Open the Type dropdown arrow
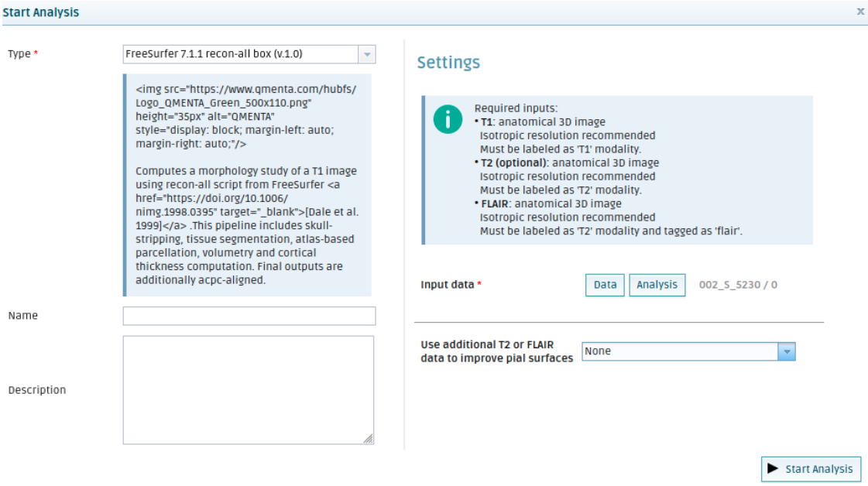This screenshot has height=486, width=868. click(x=367, y=54)
